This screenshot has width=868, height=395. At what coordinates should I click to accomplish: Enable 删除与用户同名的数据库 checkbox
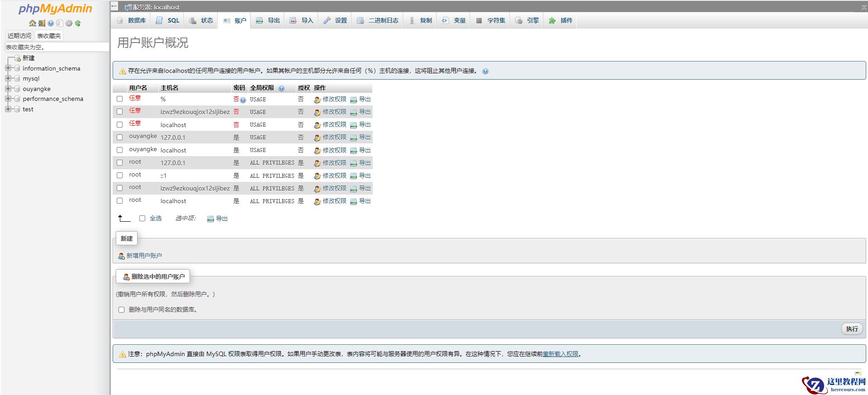pyautogui.click(x=121, y=310)
